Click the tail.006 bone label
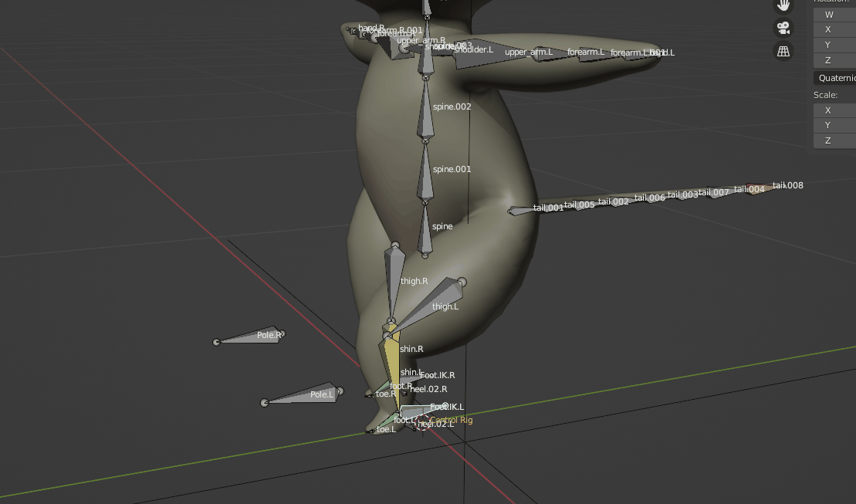This screenshot has width=856, height=504. [650, 198]
